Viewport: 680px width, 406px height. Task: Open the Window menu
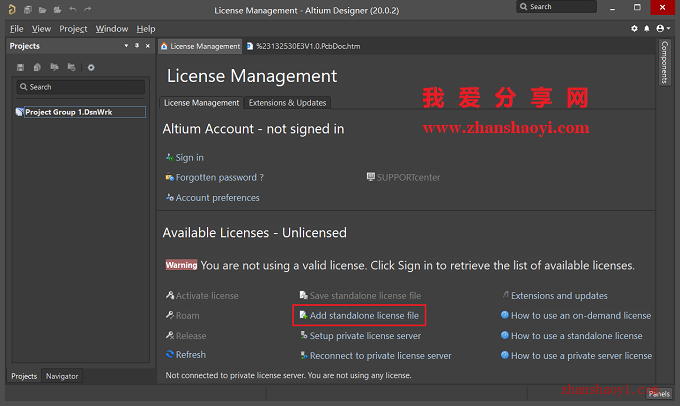[112, 29]
